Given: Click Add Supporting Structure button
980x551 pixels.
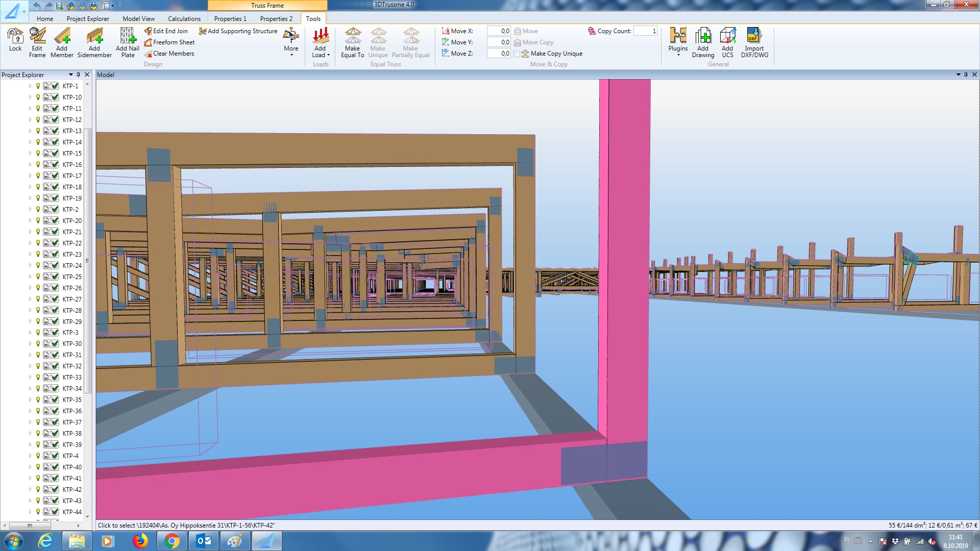Looking at the screenshot, I should click(238, 31).
